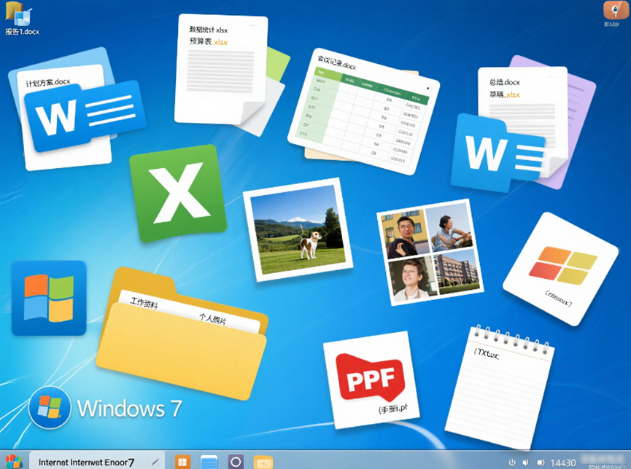Click the Internet Internwet Enoor7 taskbar field
631x469 pixels.
(97, 461)
